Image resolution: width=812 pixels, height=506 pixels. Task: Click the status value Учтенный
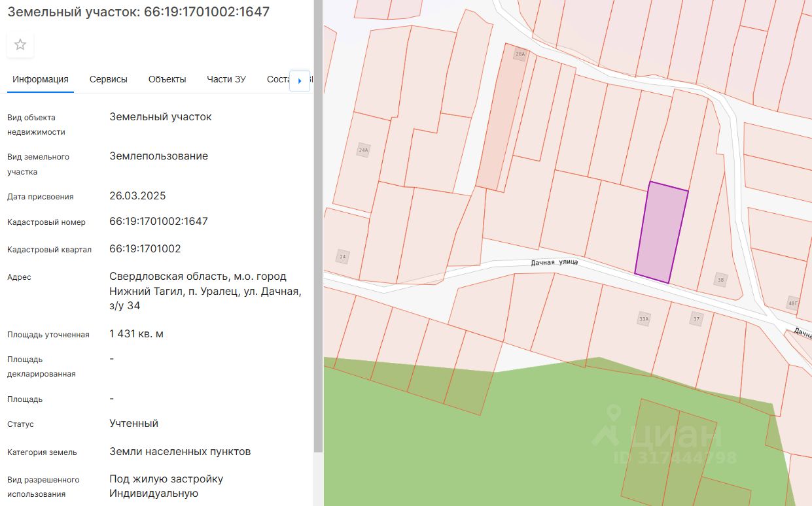point(133,424)
